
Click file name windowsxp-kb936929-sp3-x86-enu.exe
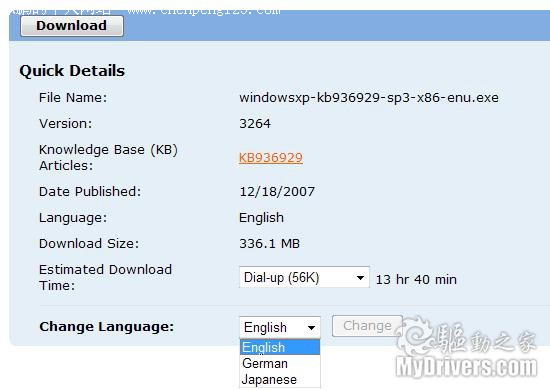pos(369,98)
